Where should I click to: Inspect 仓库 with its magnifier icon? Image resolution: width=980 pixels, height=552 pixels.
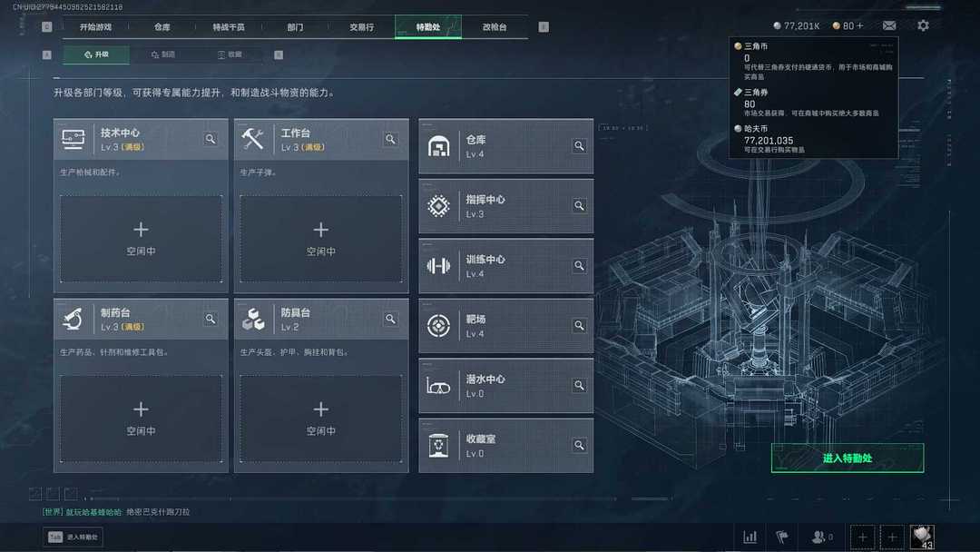coord(579,145)
